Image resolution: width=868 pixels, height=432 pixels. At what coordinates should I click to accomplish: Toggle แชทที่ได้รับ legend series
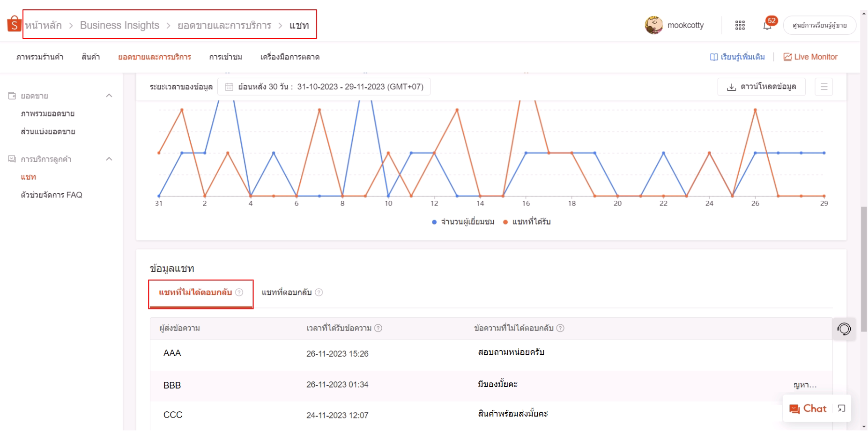tap(527, 222)
